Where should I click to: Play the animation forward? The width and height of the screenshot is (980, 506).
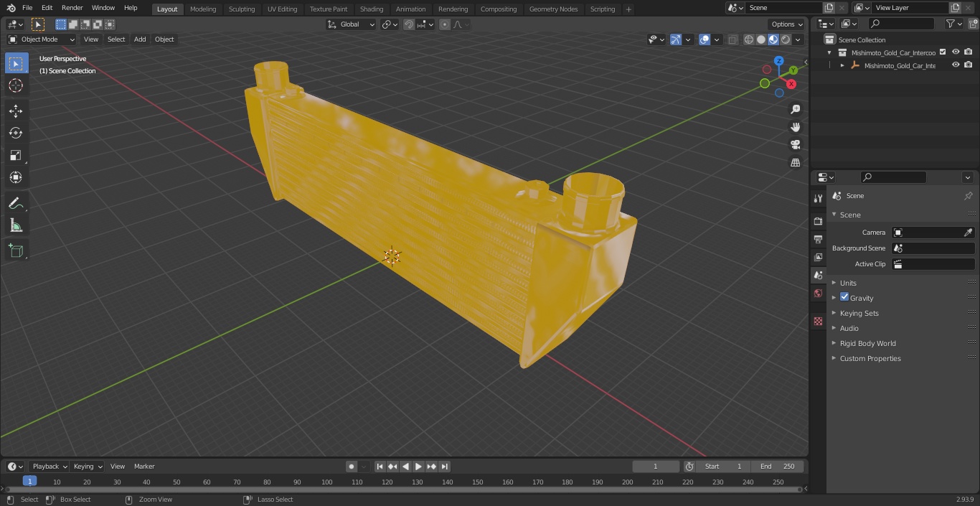coord(419,467)
